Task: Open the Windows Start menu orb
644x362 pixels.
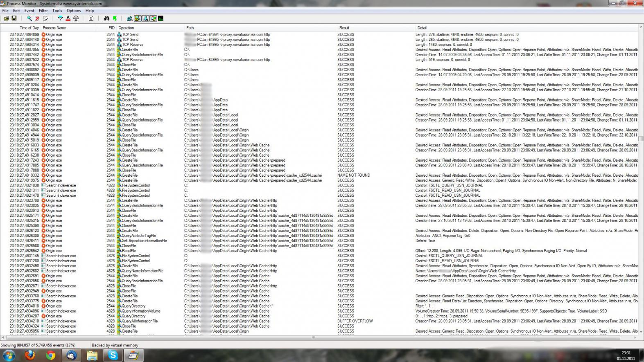Action: coord(9,355)
